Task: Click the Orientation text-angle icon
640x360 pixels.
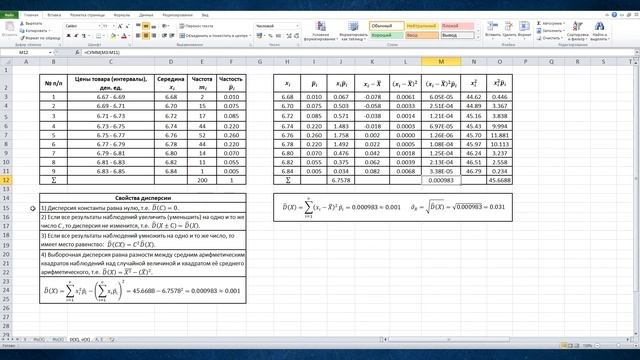Action: [165, 26]
